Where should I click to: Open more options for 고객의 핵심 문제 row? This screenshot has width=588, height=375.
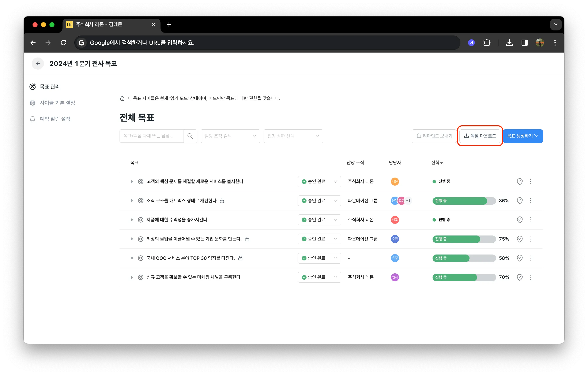click(x=531, y=181)
